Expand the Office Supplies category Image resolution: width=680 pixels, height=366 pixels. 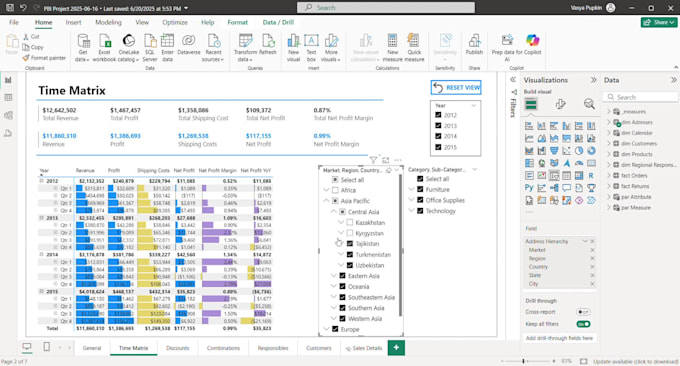click(411, 200)
